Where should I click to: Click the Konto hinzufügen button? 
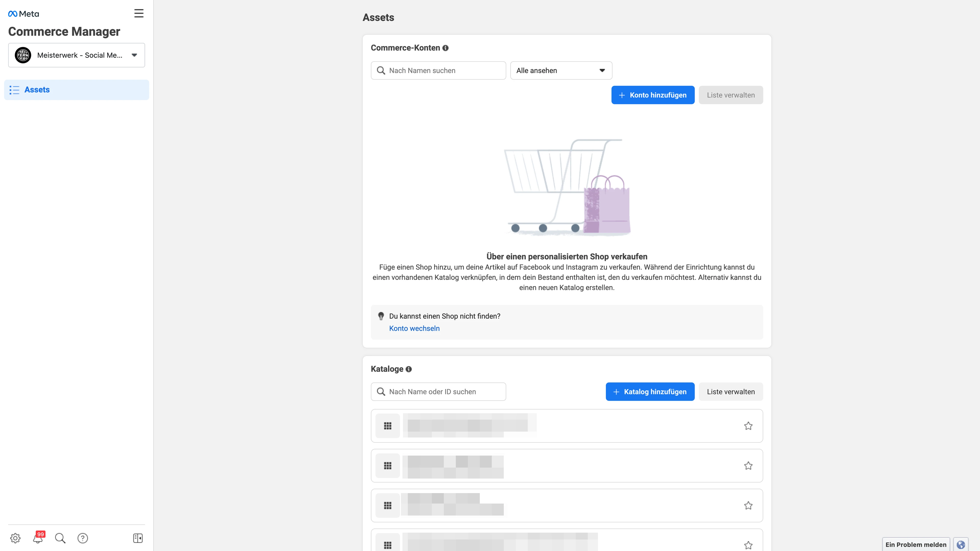tap(653, 95)
